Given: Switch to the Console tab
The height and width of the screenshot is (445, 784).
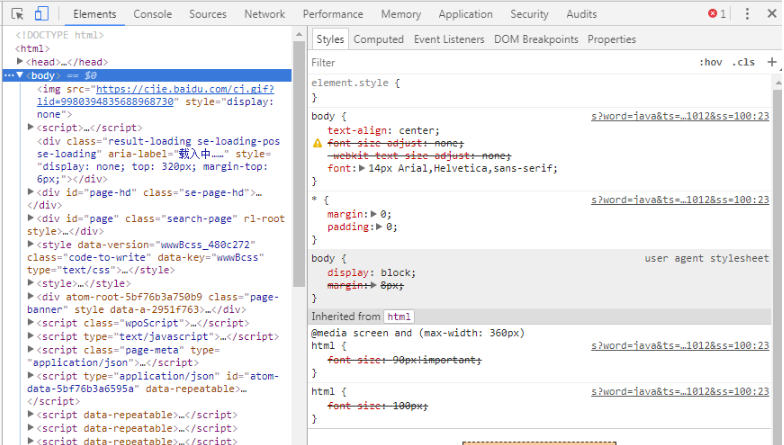Looking at the screenshot, I should [x=152, y=14].
